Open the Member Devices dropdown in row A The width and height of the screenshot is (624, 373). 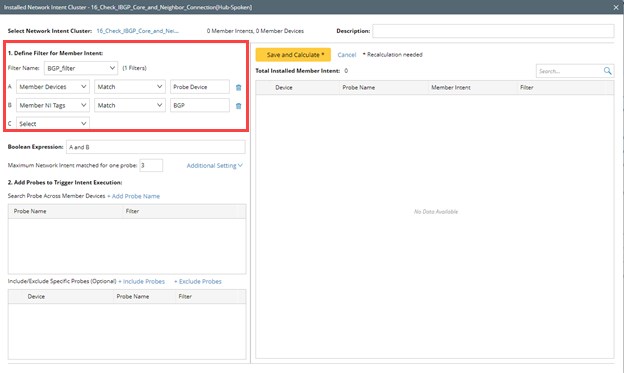53,87
